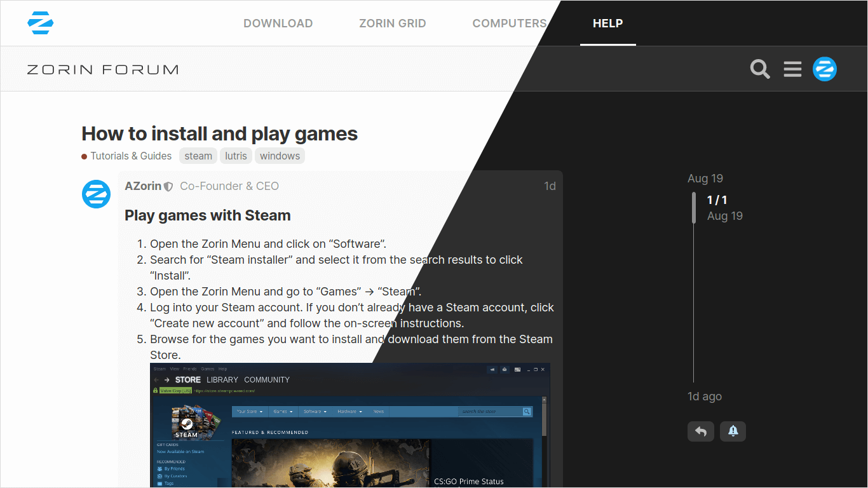Go to the DOWNLOAD menu item

click(278, 24)
